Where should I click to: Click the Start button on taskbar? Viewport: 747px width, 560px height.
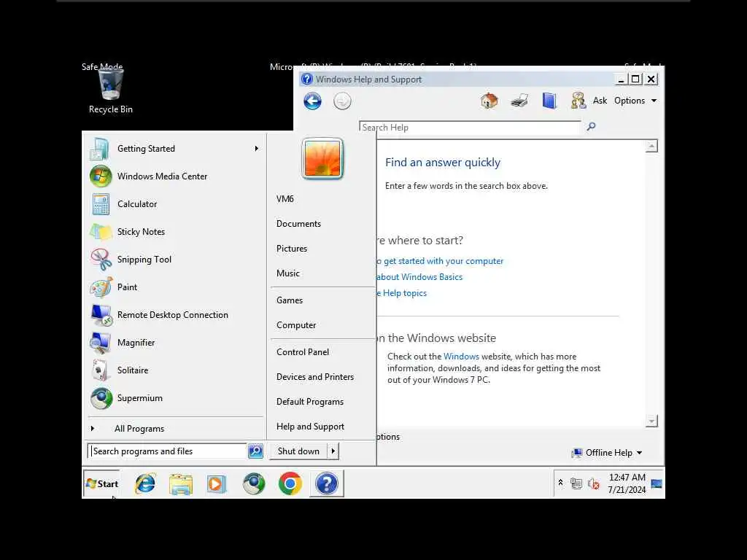(101, 484)
